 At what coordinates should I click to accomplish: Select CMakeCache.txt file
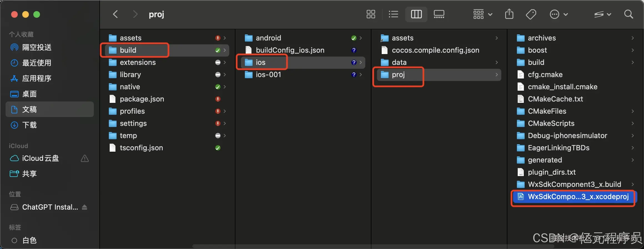tap(575, 99)
